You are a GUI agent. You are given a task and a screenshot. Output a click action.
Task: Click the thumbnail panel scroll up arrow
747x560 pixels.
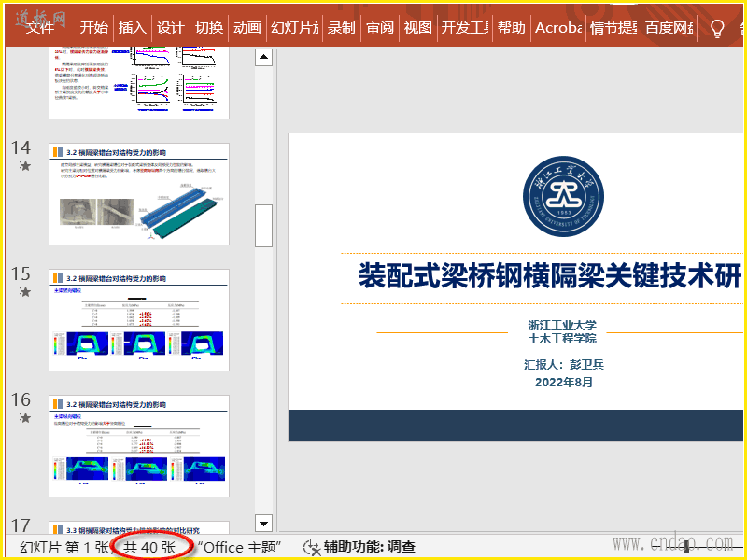click(263, 57)
